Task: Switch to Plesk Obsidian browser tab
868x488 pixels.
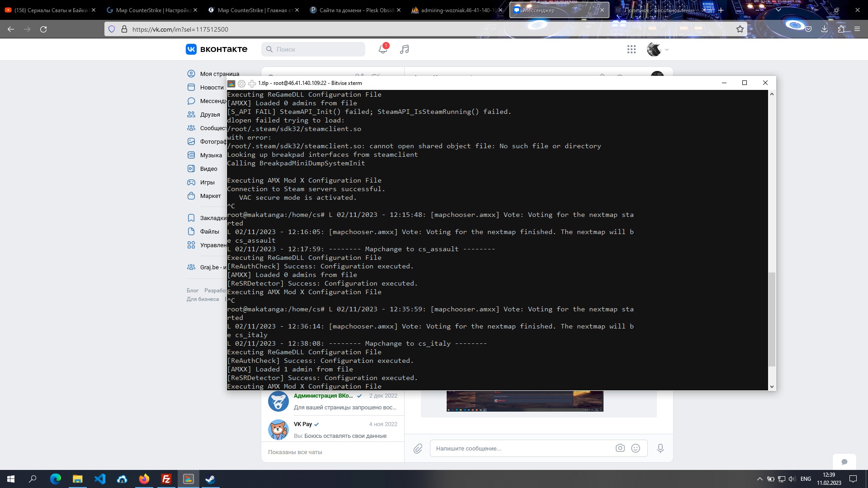Action: pyautogui.click(x=352, y=10)
